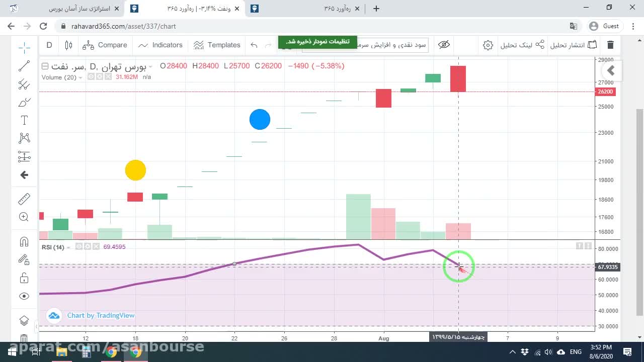Hide the RSI indicator
Image resolution: width=644 pixels, height=362 pixels.
[79, 247]
